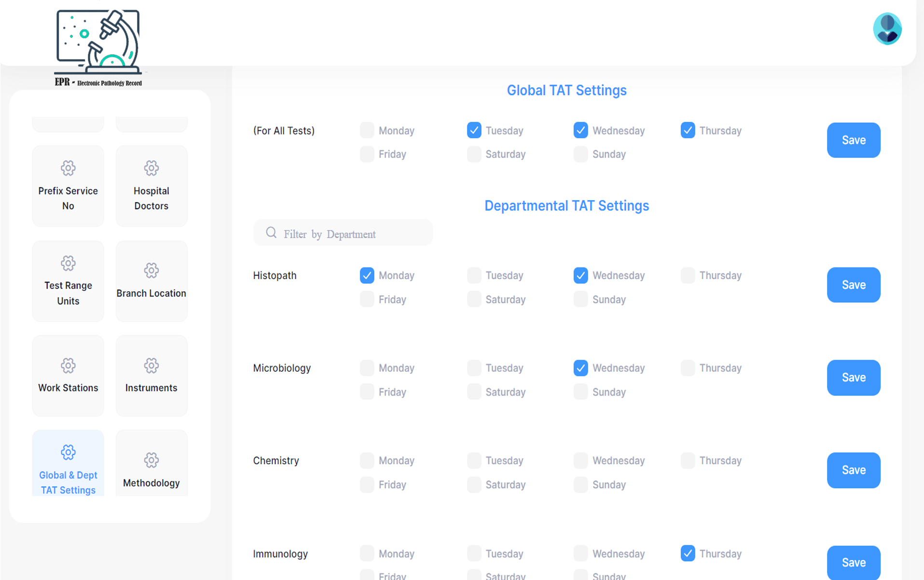Viewport: 924px width, 580px height.
Task: Save the Histopath TAT days
Action: [x=854, y=285]
